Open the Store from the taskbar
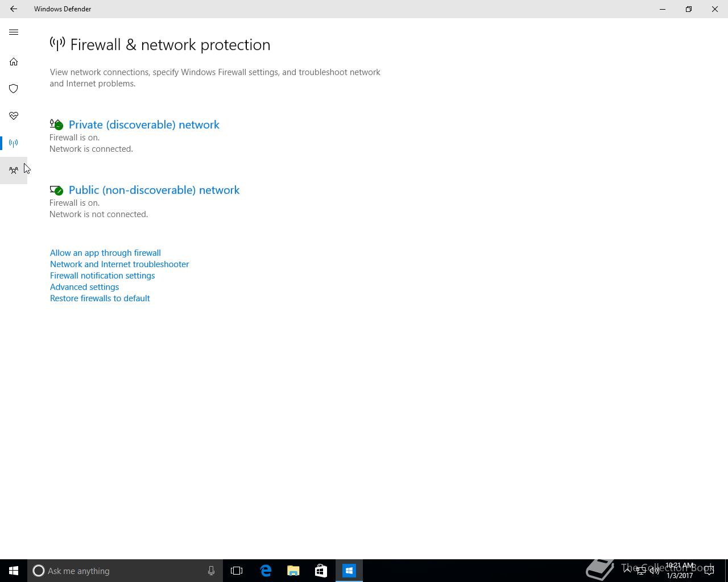The width and height of the screenshot is (728, 582). click(x=321, y=571)
